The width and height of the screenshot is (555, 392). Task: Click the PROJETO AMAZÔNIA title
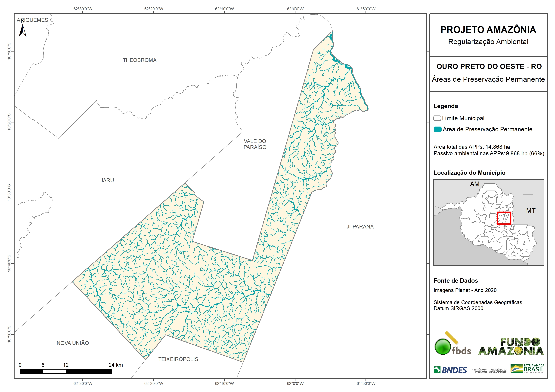pyautogui.click(x=488, y=30)
